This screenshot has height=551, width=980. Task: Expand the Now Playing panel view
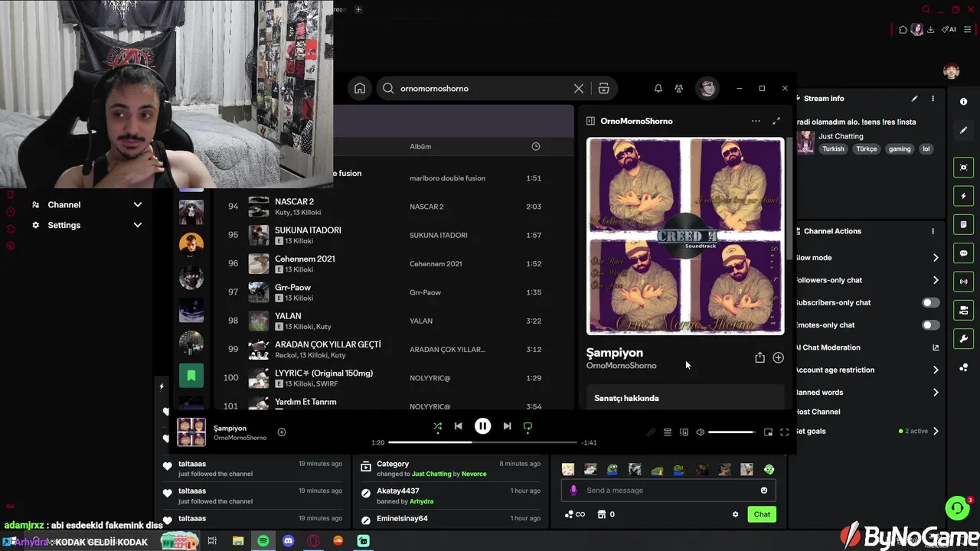pyautogui.click(x=776, y=121)
